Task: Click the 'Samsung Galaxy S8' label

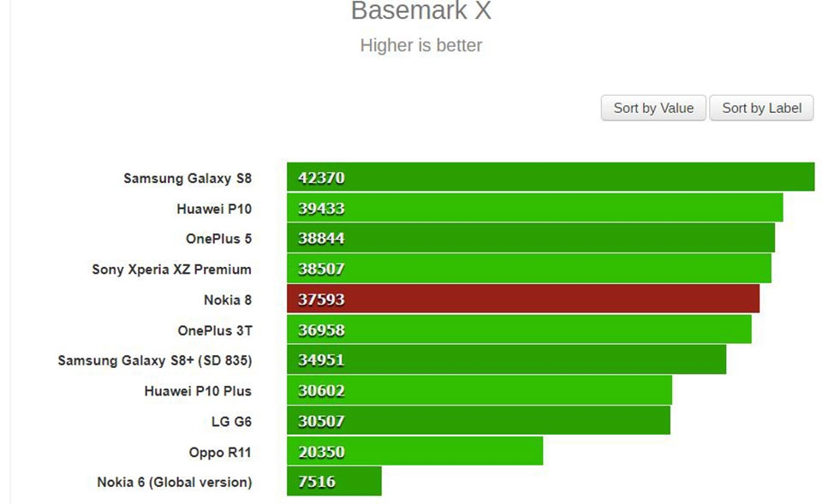Action: tap(188, 178)
